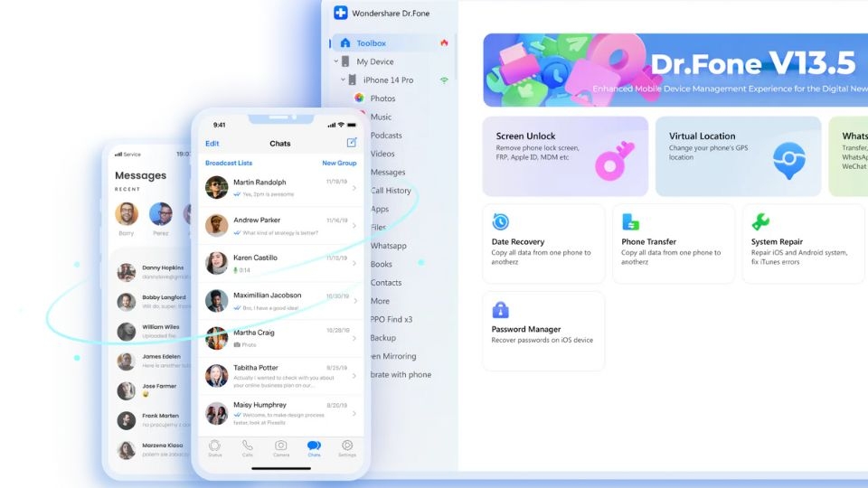The width and height of the screenshot is (868, 488).
Task: Open the Phone Transfer card text
Action: 671,252
